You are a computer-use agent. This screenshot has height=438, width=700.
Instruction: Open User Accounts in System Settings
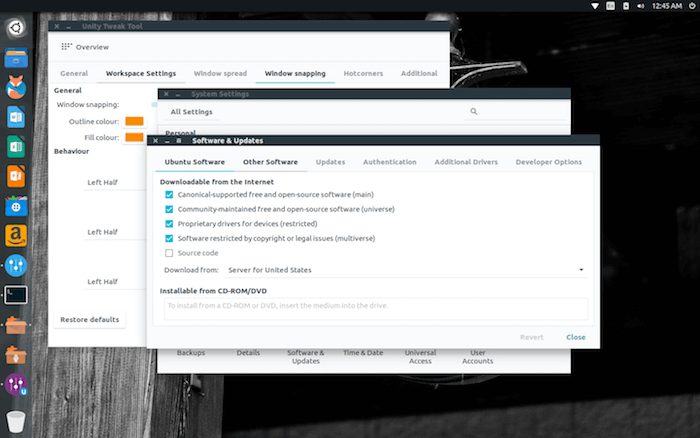tap(478, 357)
